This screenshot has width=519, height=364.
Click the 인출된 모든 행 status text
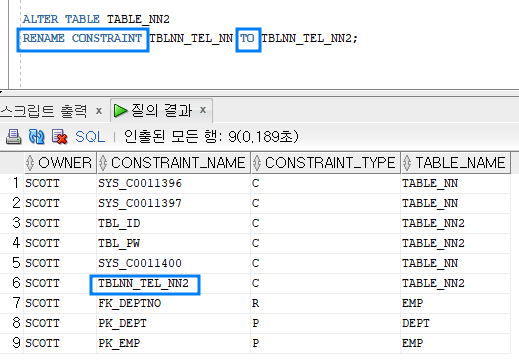click(211, 137)
